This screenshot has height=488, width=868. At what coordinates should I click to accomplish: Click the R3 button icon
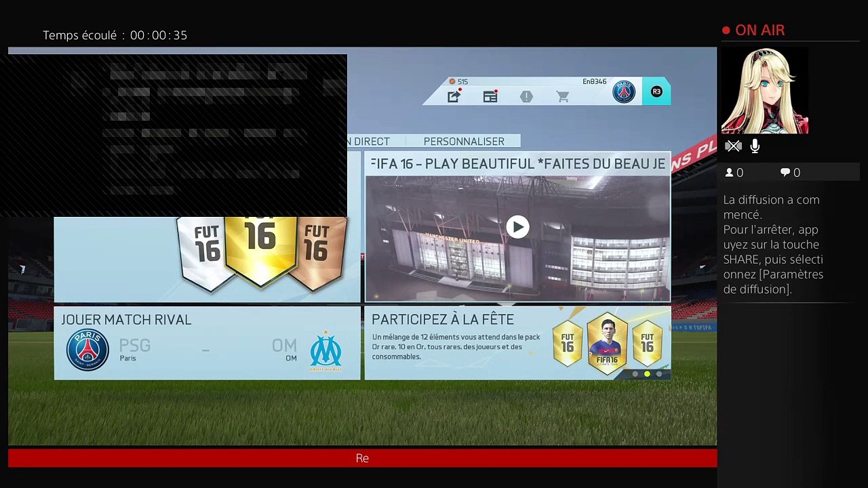coord(656,92)
